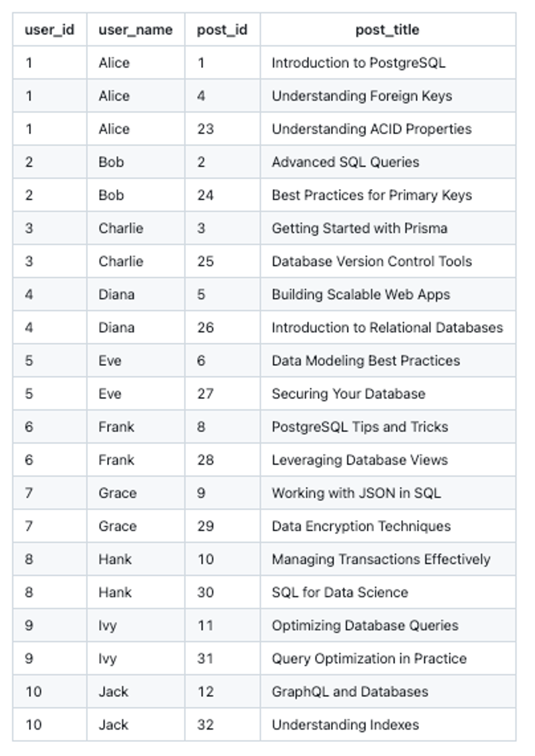Click the "Securing Your Database" cell

pos(349,393)
